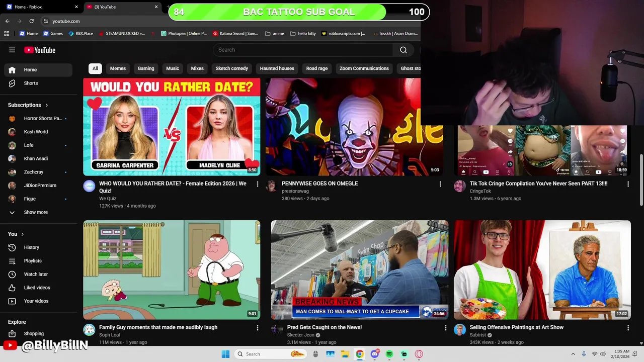The width and height of the screenshot is (644, 362).
Task: Open Khan Asadi subscription channel
Action: point(38,158)
